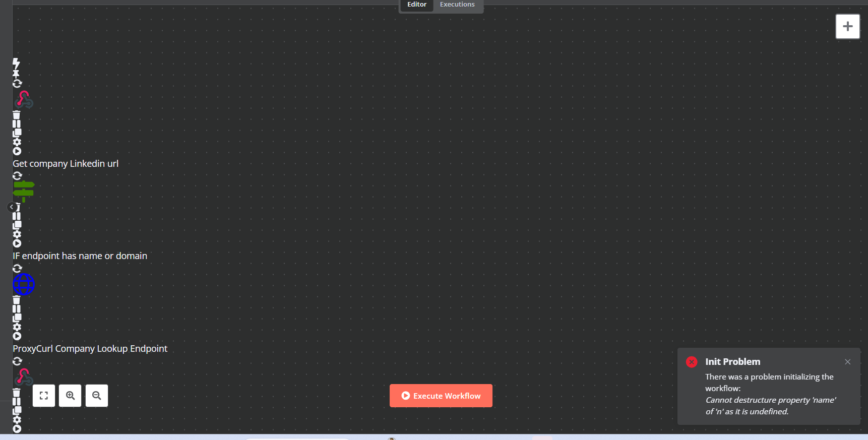Open settings gear of the webhook below ProxyCurl

(17, 420)
